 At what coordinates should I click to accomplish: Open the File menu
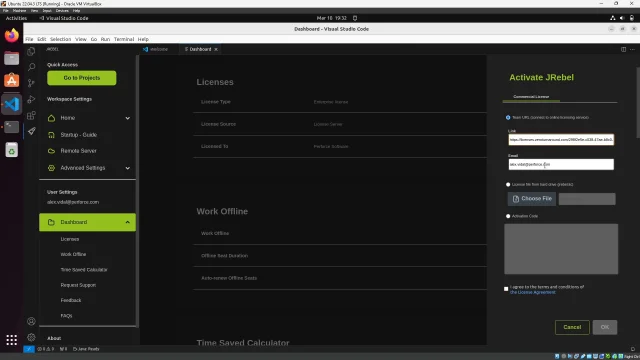point(29,39)
